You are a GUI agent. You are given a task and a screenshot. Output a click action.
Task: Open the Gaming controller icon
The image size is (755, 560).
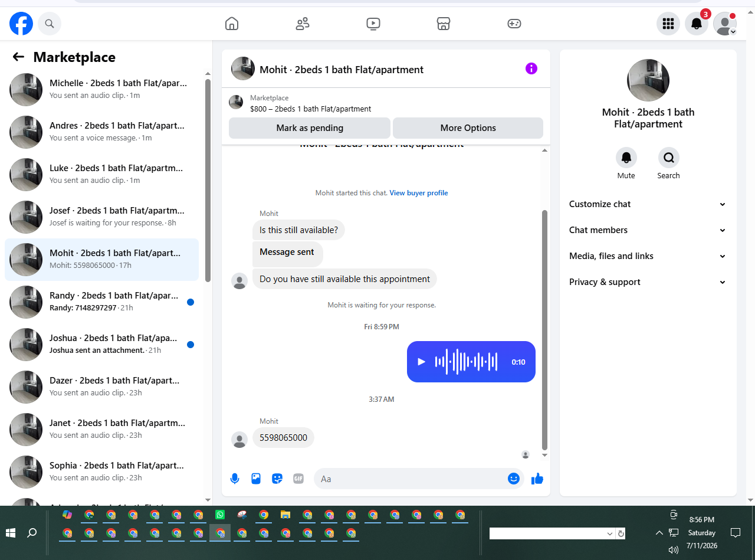pos(514,24)
